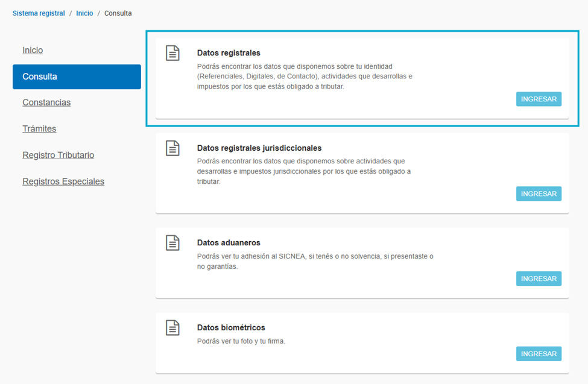Navigate to Trámites in the sidebar
The width and height of the screenshot is (588, 384).
(39, 129)
